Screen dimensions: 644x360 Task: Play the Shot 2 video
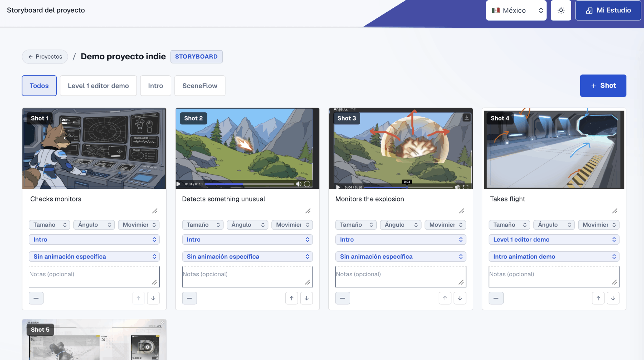click(x=178, y=184)
